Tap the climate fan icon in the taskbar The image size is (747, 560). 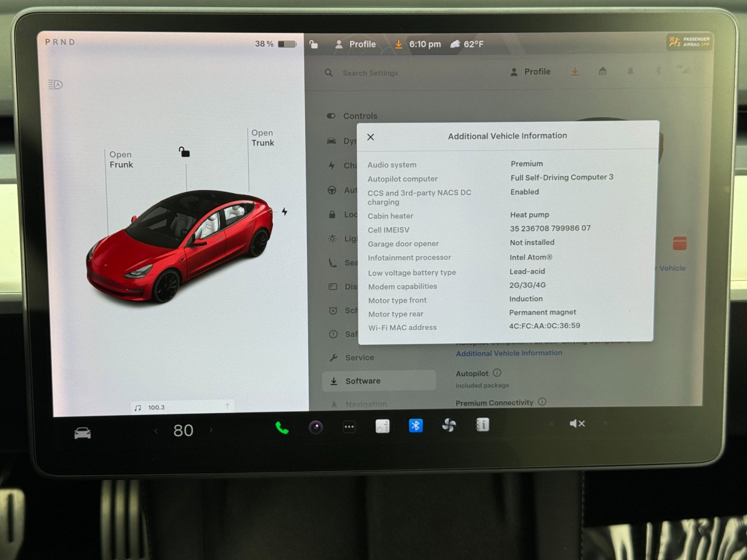point(449,425)
